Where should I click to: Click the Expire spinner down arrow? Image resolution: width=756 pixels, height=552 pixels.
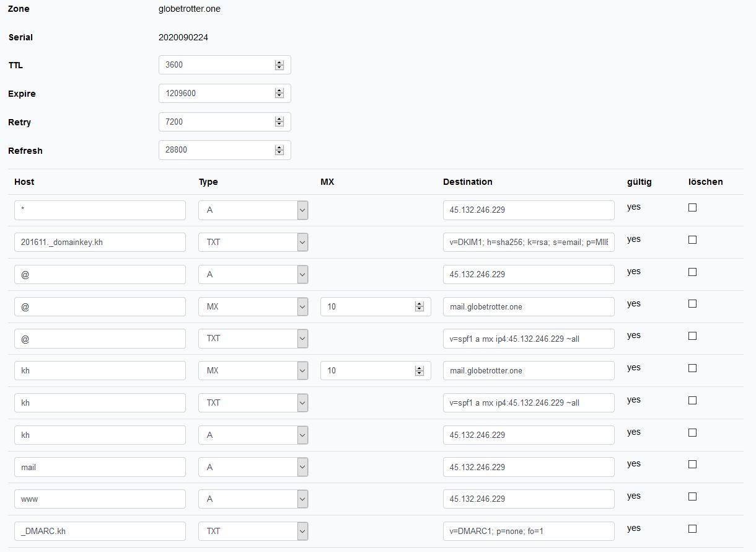279,96
